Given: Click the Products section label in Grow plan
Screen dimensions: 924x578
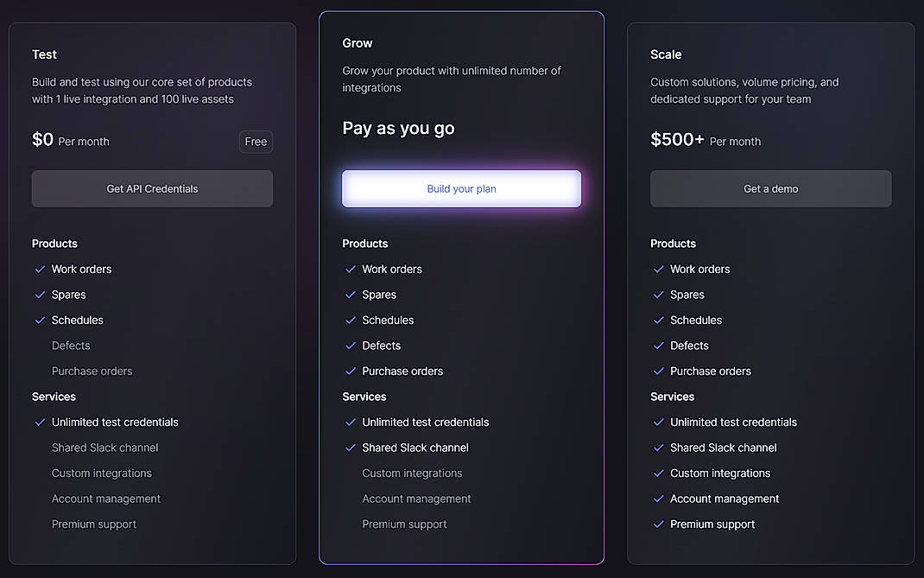Looking at the screenshot, I should coord(364,244).
